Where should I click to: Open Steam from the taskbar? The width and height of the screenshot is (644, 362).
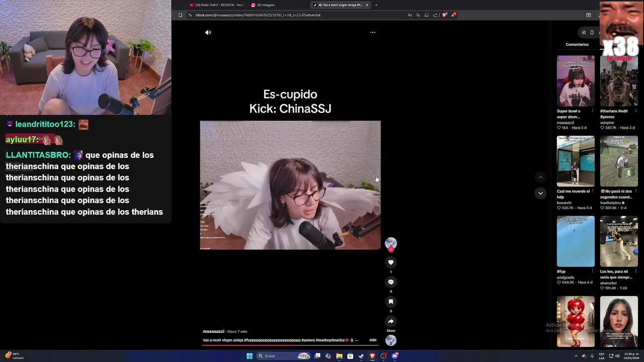361,356
